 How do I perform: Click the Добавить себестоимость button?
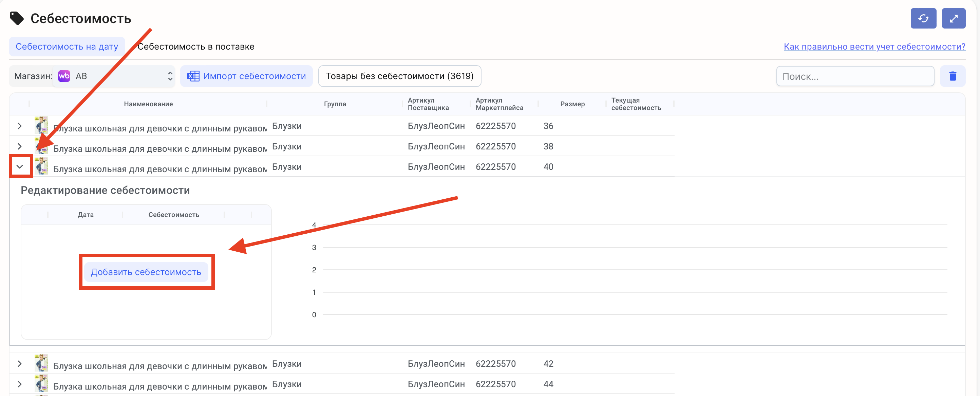pyautogui.click(x=146, y=272)
